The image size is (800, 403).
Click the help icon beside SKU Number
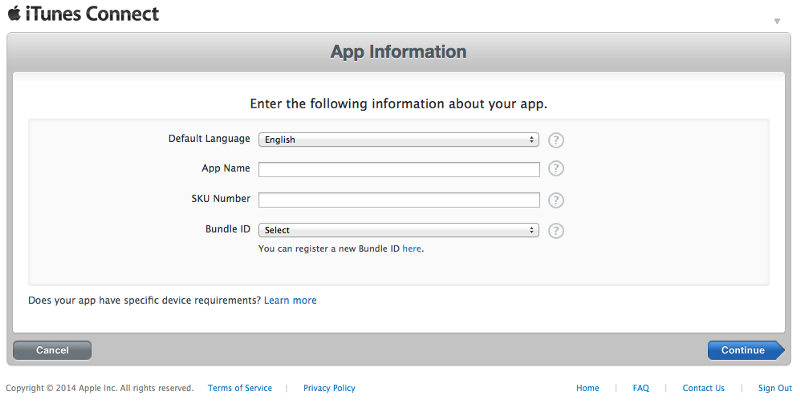556,200
